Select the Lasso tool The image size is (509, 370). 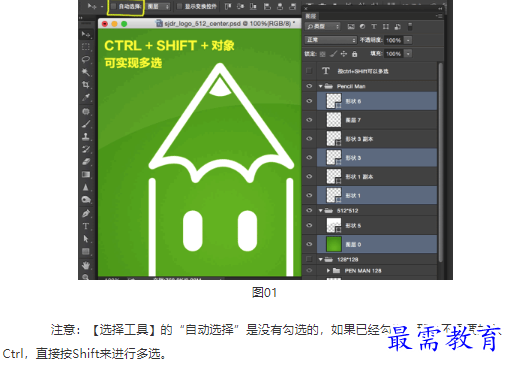pyautogui.click(x=86, y=59)
